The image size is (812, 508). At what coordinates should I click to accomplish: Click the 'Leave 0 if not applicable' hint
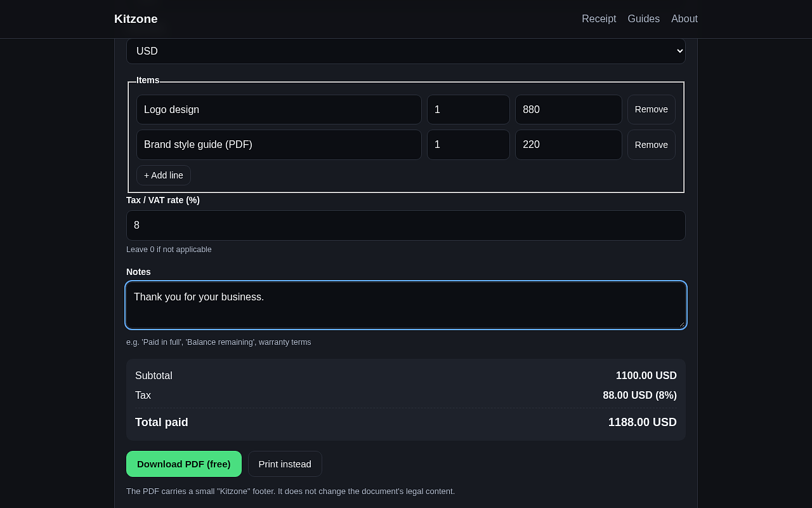[169, 250]
